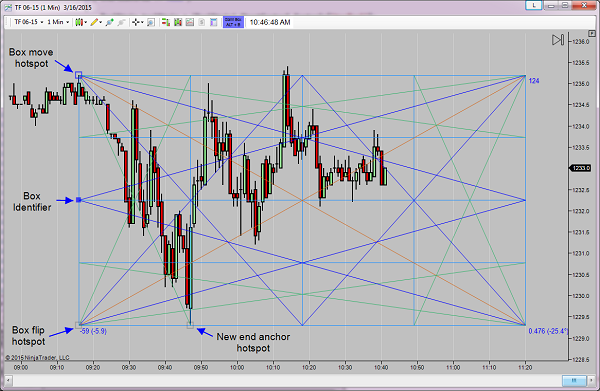Open the indicators toolbar icon
Viewport: 600px width, 391px height.
(x=178, y=22)
